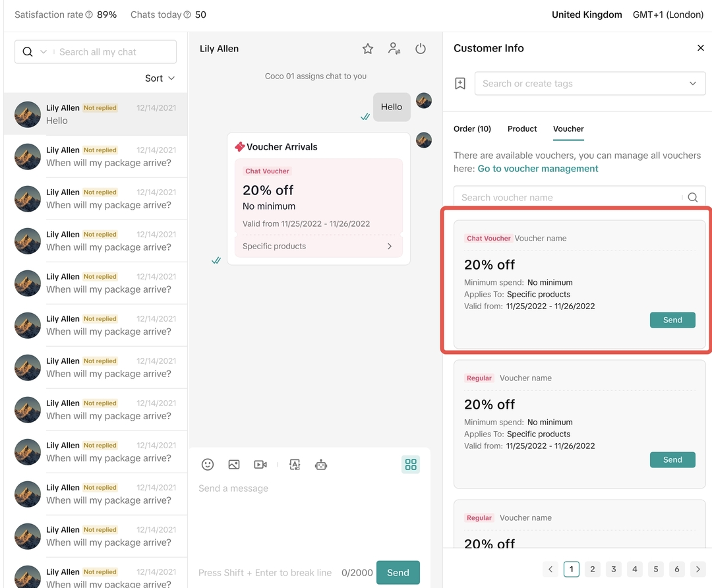712x588 pixels.
Task: Expand the search filter dropdown arrow
Action: 44,52
